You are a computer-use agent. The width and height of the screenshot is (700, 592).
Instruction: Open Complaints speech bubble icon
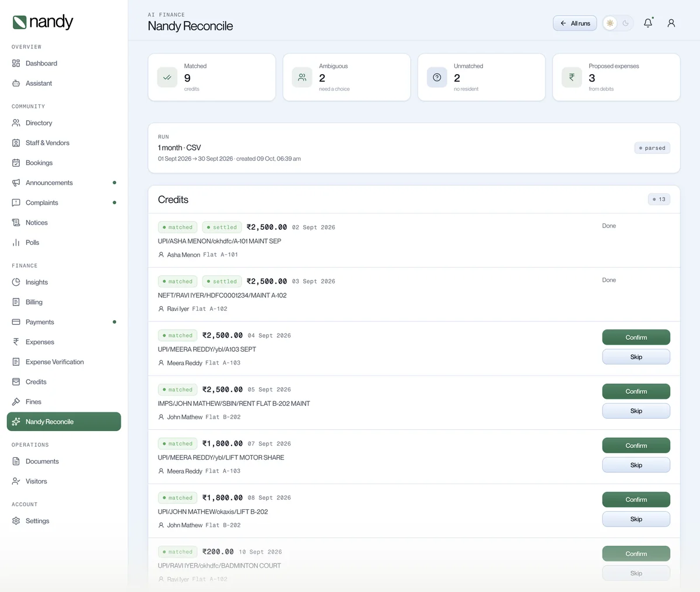pyautogui.click(x=16, y=202)
